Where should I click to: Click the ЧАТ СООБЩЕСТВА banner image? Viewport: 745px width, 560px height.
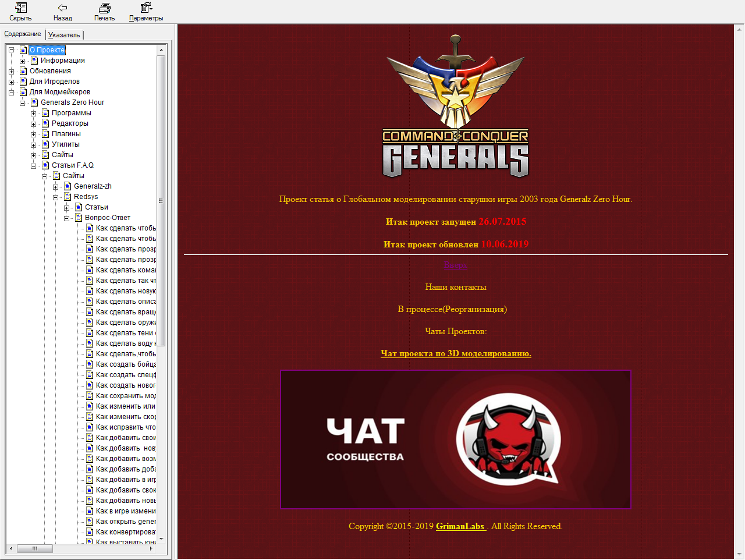pos(456,440)
